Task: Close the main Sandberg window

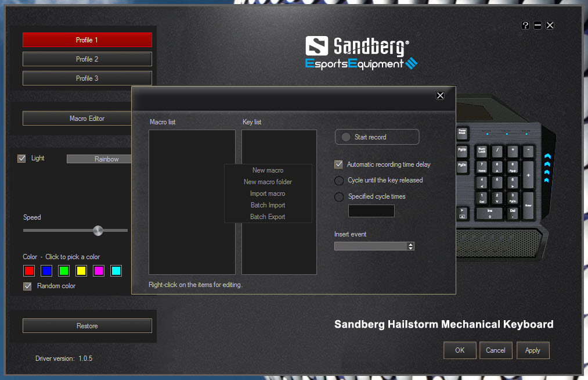Action: click(550, 25)
